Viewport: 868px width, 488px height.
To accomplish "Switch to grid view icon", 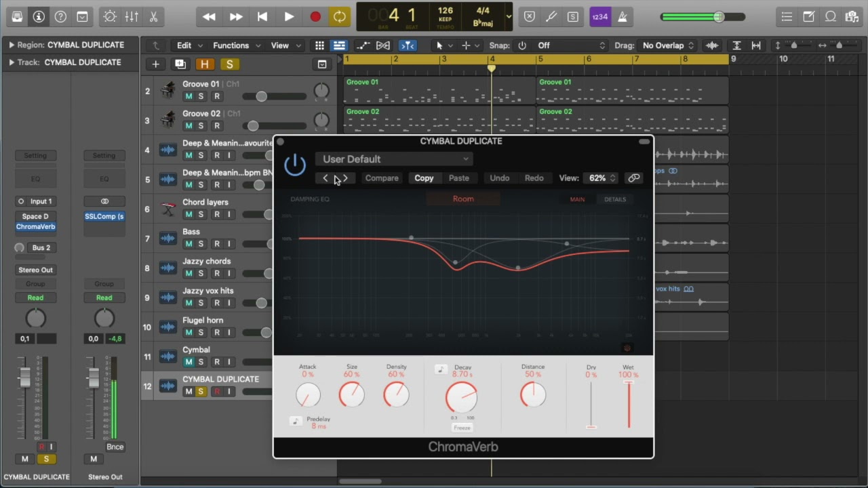I will pos(319,45).
